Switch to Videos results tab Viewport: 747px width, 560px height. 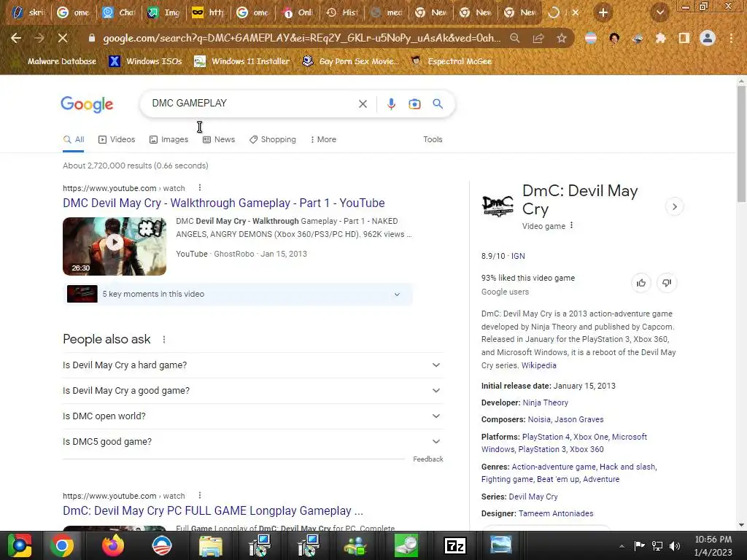(117, 139)
